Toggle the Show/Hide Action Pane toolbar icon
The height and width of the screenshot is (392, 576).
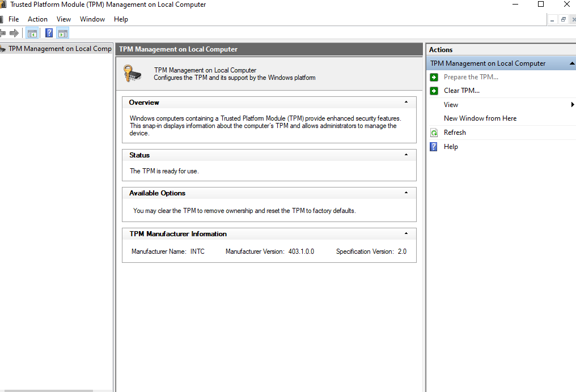click(x=63, y=33)
